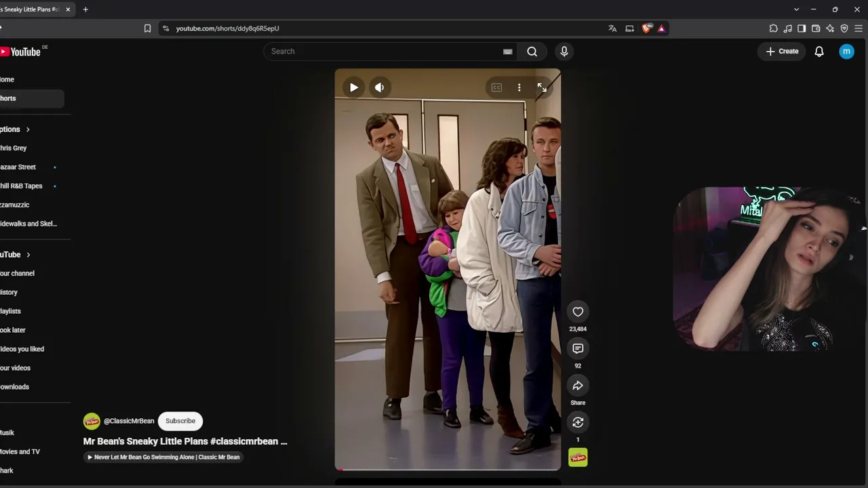Open the Brave Shields lion icon
868x488 pixels.
point(646,28)
